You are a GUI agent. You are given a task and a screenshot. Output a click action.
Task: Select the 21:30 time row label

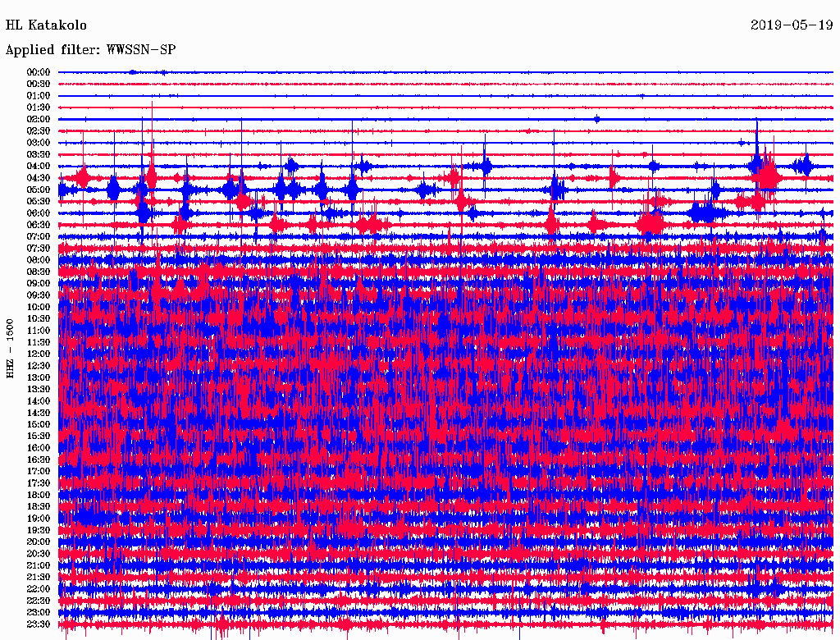[x=39, y=578]
